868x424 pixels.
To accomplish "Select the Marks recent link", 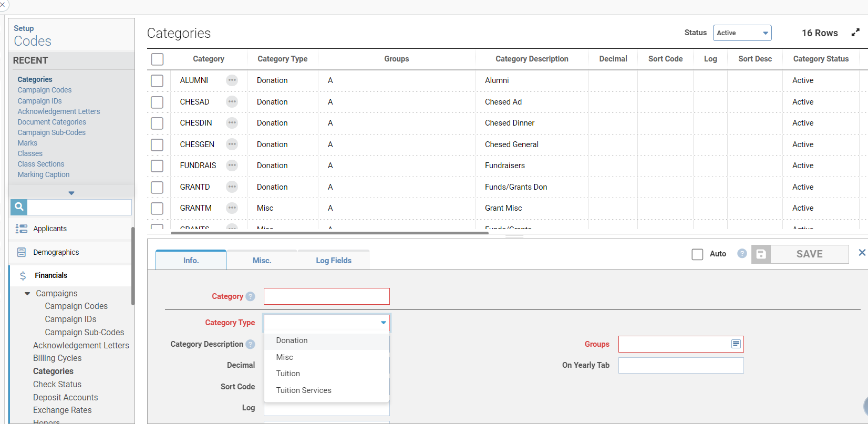I will 27,143.
